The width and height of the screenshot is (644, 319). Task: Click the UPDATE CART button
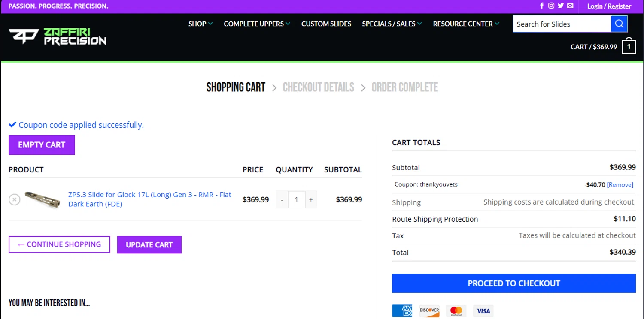click(149, 245)
